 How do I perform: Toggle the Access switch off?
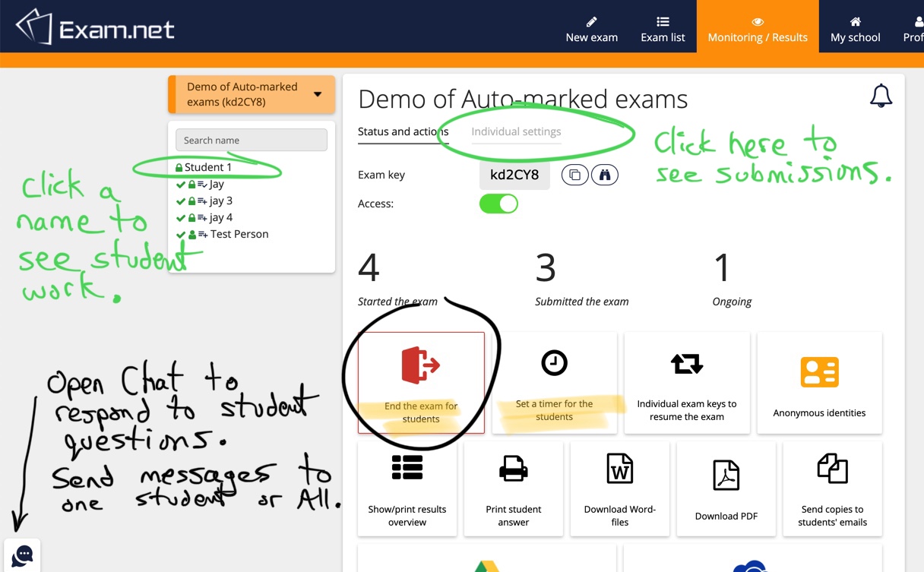click(498, 204)
